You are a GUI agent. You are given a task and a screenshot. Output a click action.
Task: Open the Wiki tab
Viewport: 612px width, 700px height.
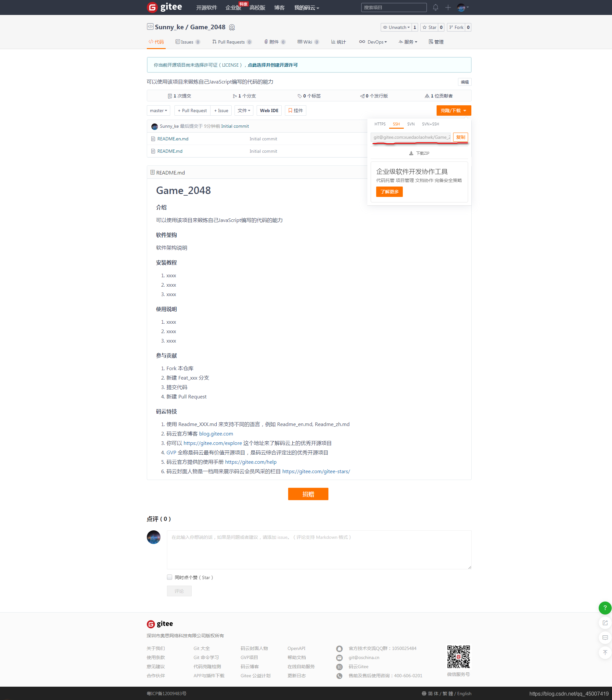pyautogui.click(x=308, y=42)
